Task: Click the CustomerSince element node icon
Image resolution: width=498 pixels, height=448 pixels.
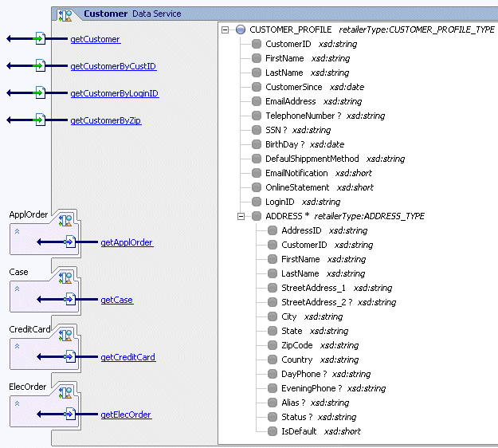Action: point(257,87)
